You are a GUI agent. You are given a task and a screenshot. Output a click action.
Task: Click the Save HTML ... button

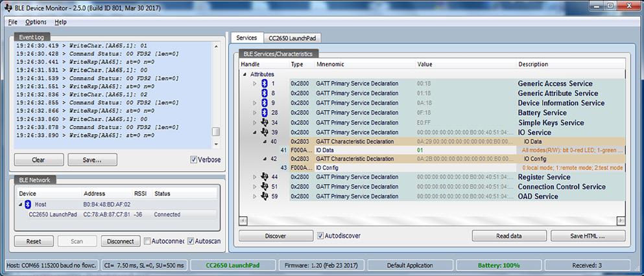coord(588,236)
